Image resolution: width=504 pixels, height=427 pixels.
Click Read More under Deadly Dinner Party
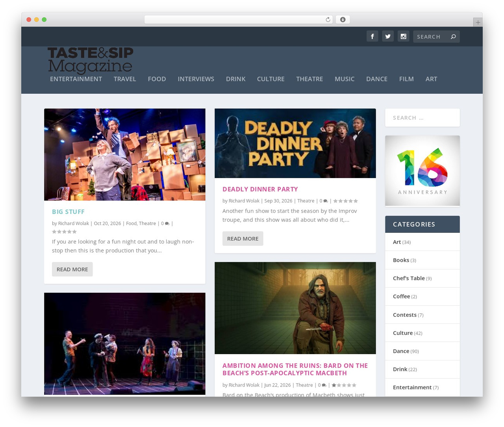point(243,239)
